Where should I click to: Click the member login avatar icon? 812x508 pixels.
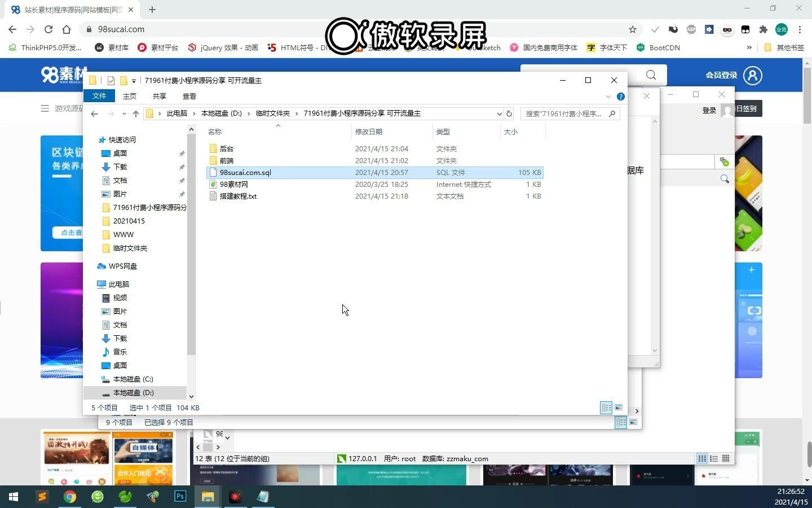point(753,75)
